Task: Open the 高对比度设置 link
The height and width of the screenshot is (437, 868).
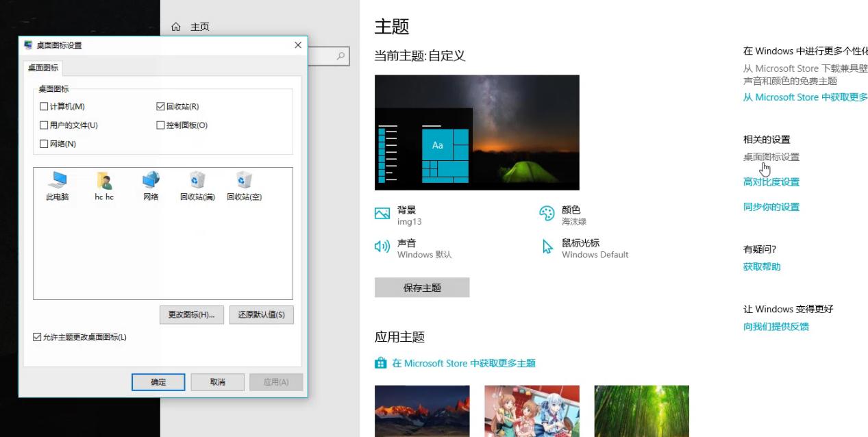Action: [x=771, y=182]
